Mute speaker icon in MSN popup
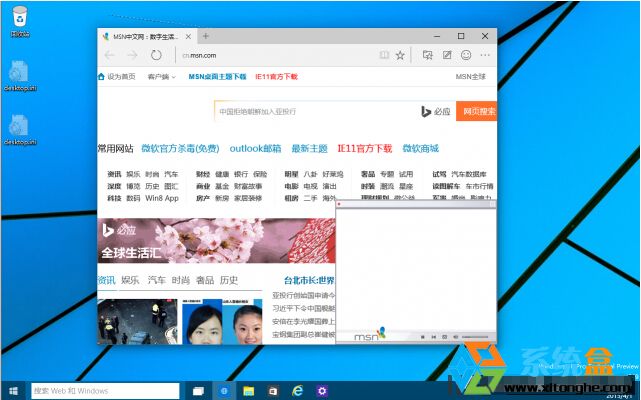Viewport: 641px width, 400px height. point(455,337)
